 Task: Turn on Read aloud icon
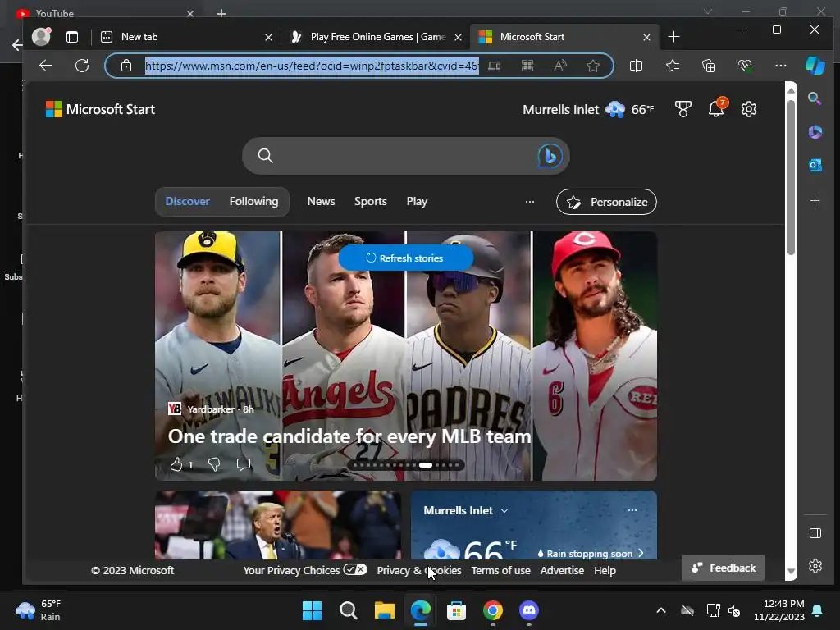click(560, 66)
